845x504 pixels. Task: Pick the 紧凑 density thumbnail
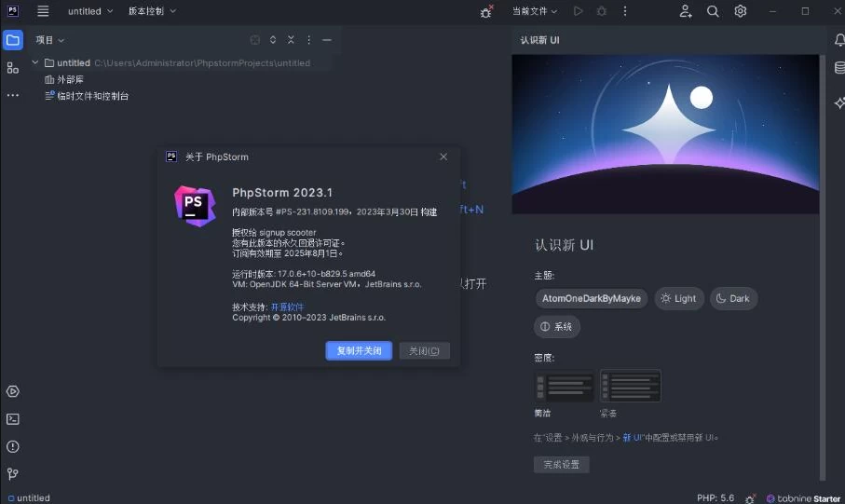coord(631,386)
